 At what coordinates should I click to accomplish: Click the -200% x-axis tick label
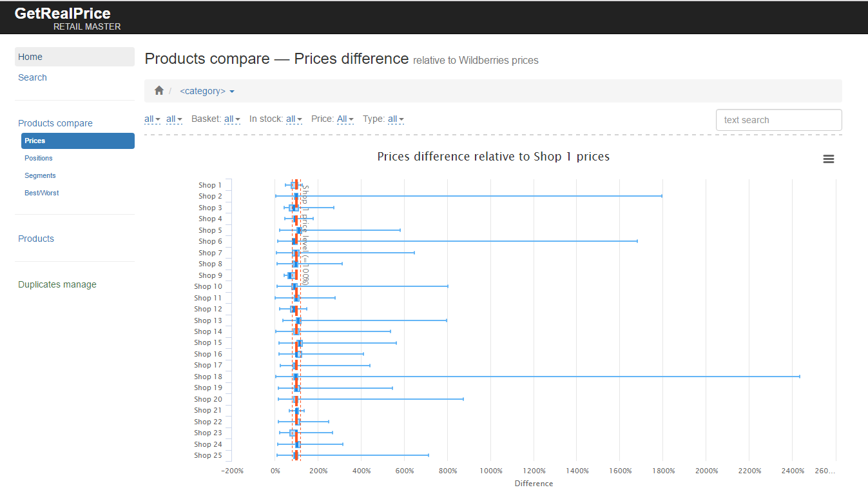tap(232, 471)
